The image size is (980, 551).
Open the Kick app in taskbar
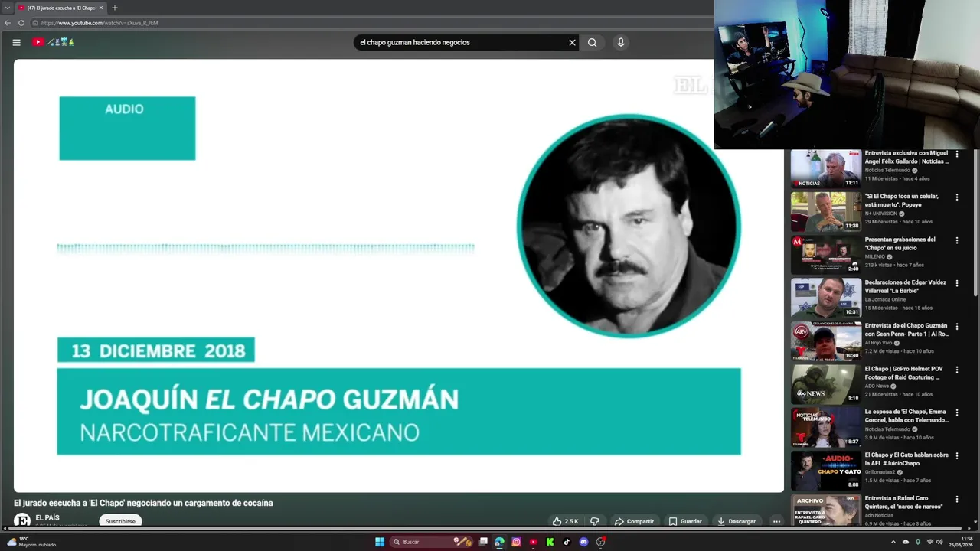click(x=550, y=542)
